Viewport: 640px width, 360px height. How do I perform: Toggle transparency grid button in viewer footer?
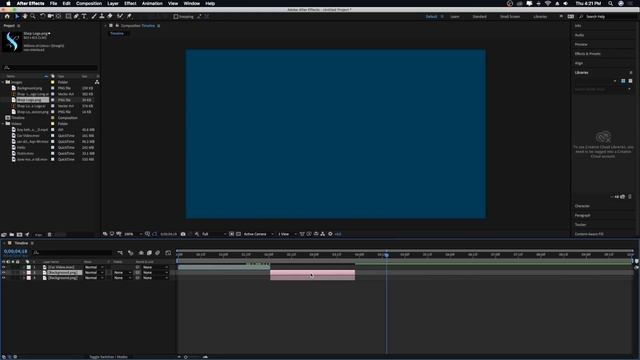(x=238, y=234)
